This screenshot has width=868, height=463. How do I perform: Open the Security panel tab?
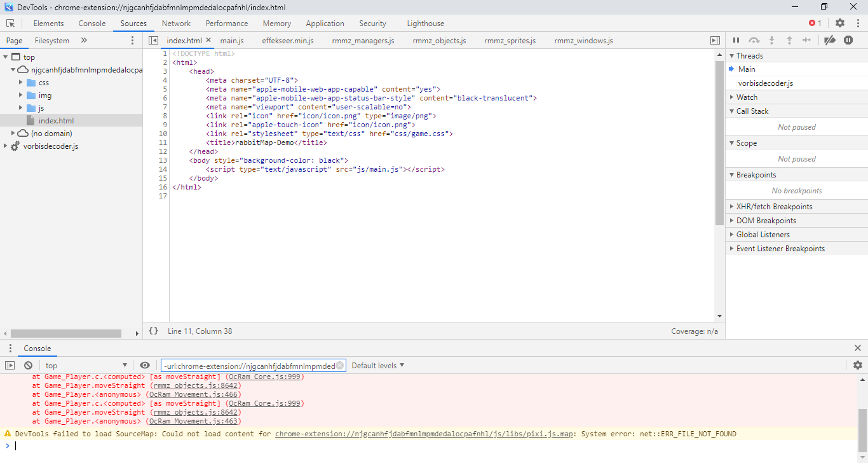pyautogui.click(x=372, y=24)
